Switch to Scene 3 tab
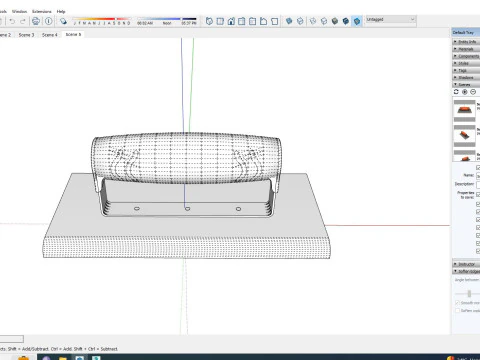This screenshot has width=480, height=360. point(26,35)
